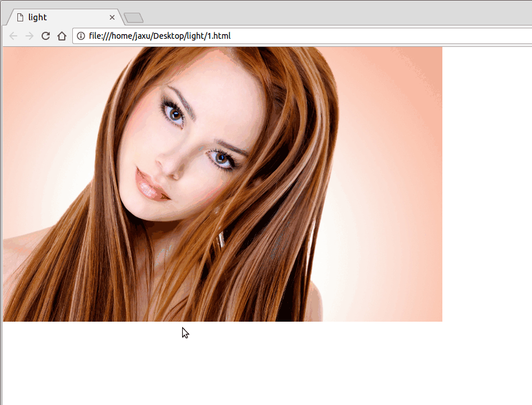Select the "light" tab title
This screenshot has width=532, height=405.
[x=38, y=17]
